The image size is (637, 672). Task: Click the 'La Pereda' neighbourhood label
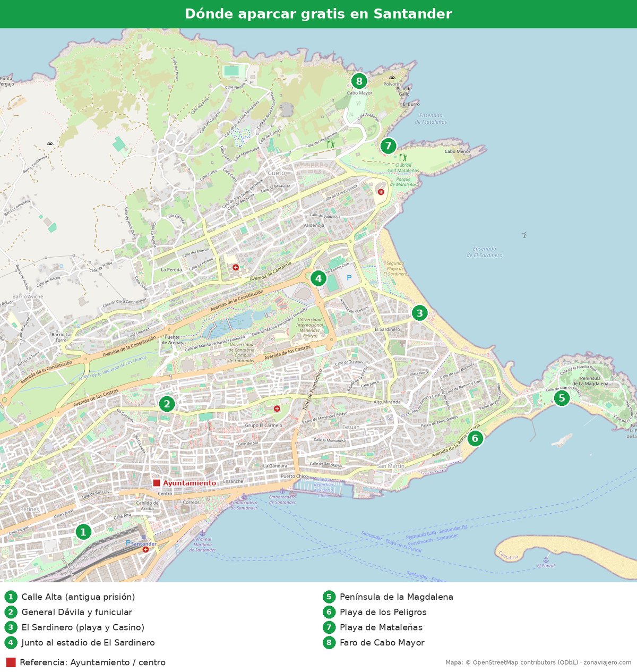click(171, 270)
